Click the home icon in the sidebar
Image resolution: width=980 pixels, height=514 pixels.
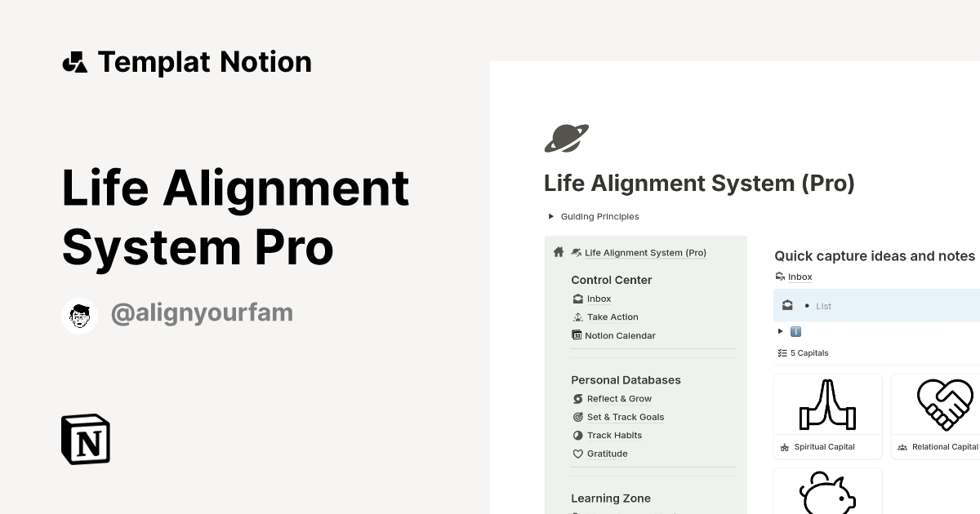coord(558,252)
